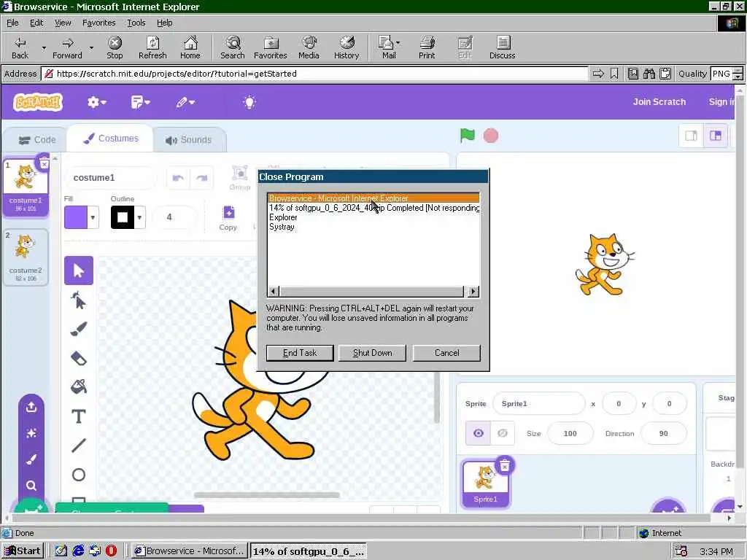Click the undo arrow in costume editor
The image size is (747, 560).
(x=178, y=178)
